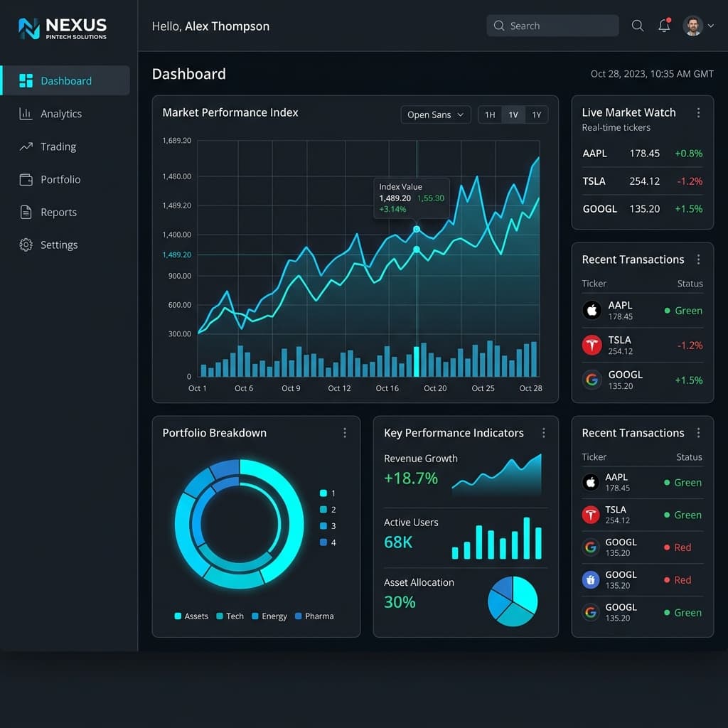This screenshot has width=728, height=728.
Task: Open the Open Sans dropdown
Action: coord(436,114)
